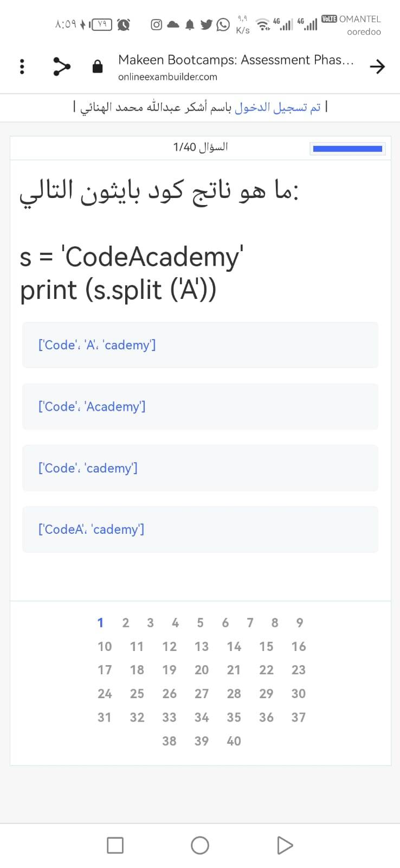The width and height of the screenshot is (400, 868).
Task: Jump to question 40
Action: (234, 741)
